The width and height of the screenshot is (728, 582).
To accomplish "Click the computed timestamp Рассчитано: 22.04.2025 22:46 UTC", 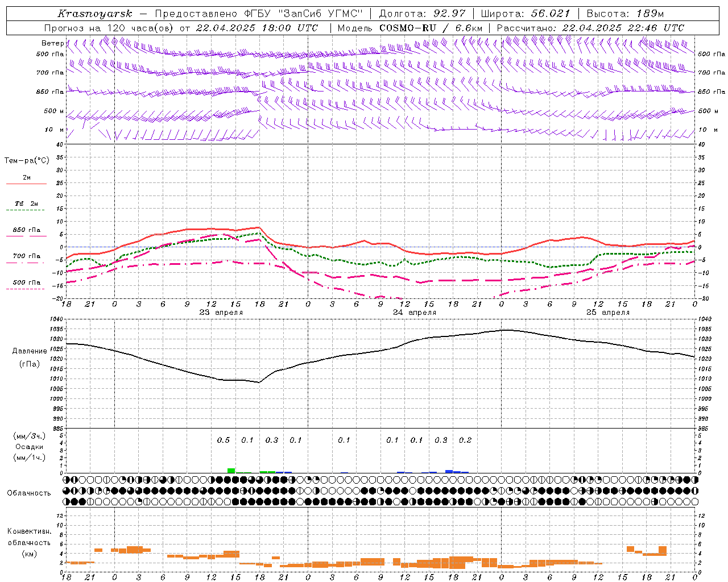I will (590, 28).
